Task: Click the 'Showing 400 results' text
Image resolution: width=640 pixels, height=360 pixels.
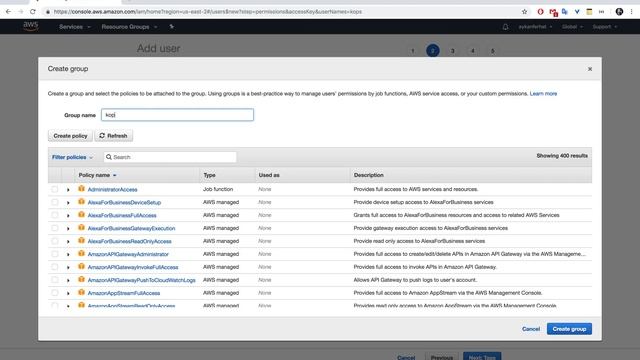Action: [x=562, y=156]
